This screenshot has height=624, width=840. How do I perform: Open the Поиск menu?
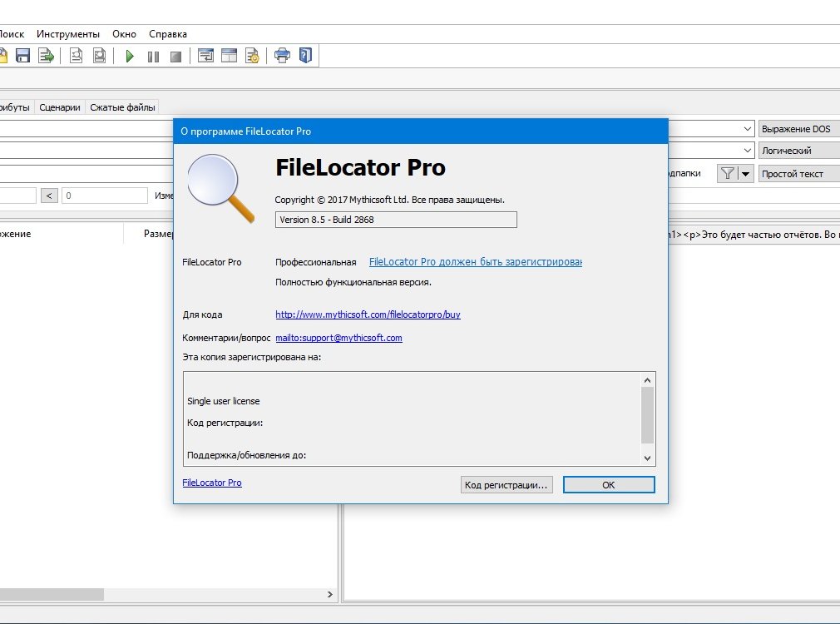click(x=12, y=34)
